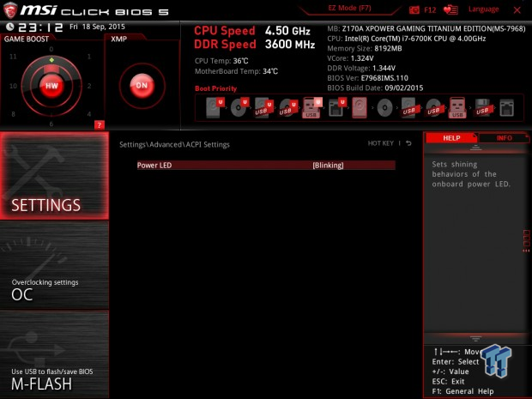Select the legacy hard disk boot icon
Viewport: 532px width, 399px height.
point(360,107)
